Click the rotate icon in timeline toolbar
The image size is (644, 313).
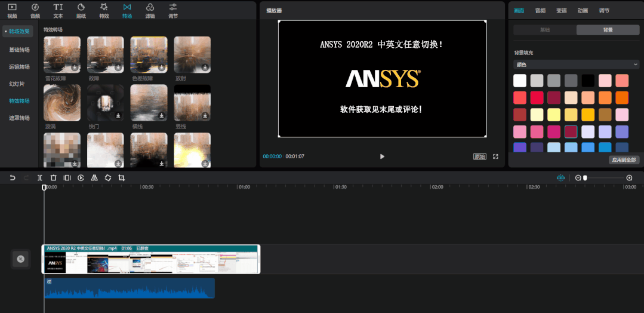[x=108, y=178]
